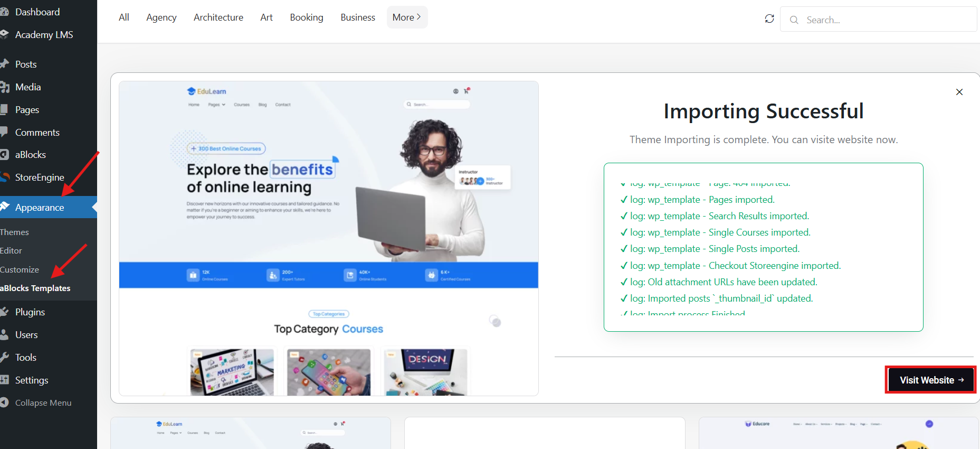Select the Architecture category tab
Viewport: 980px width, 449px height.
pyautogui.click(x=218, y=17)
